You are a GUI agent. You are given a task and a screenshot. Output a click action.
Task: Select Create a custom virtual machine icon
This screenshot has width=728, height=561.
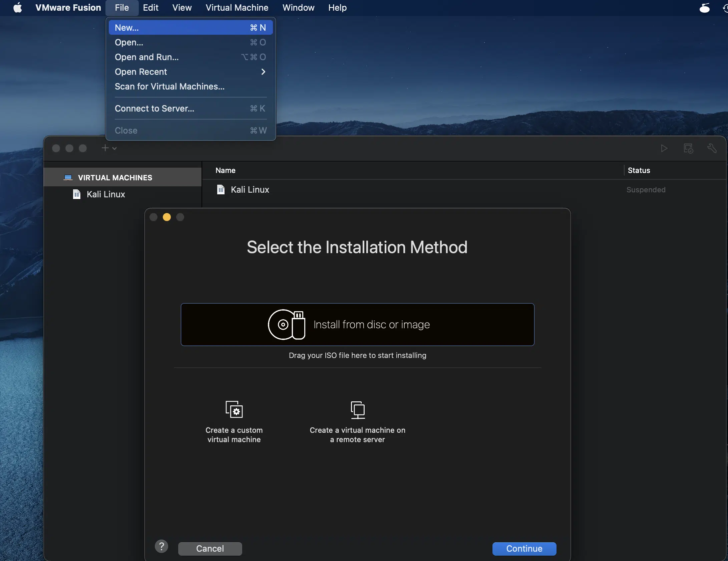point(234,409)
